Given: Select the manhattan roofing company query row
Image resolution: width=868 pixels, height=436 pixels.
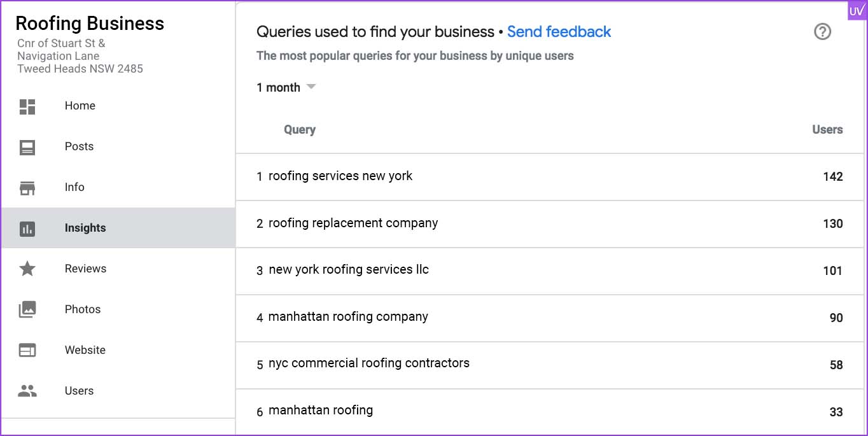Looking at the screenshot, I should (550, 318).
